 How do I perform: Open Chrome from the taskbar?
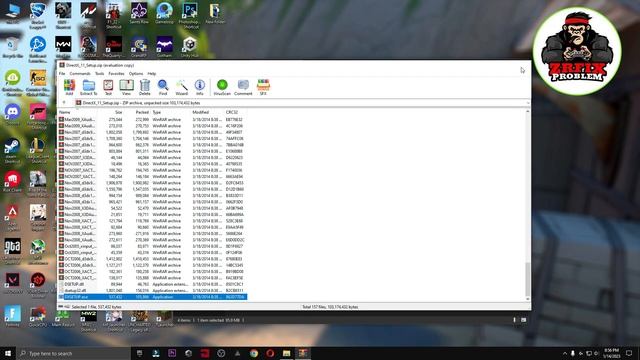[254, 353]
